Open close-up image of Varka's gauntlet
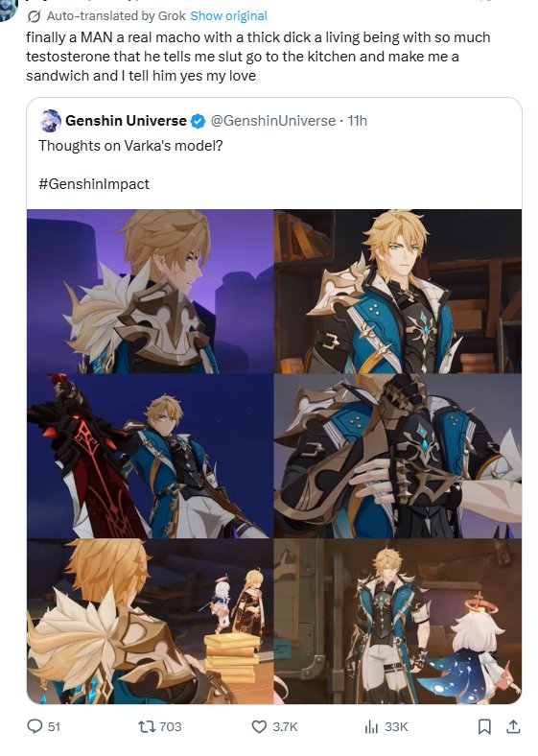538x756 pixels. point(398,456)
